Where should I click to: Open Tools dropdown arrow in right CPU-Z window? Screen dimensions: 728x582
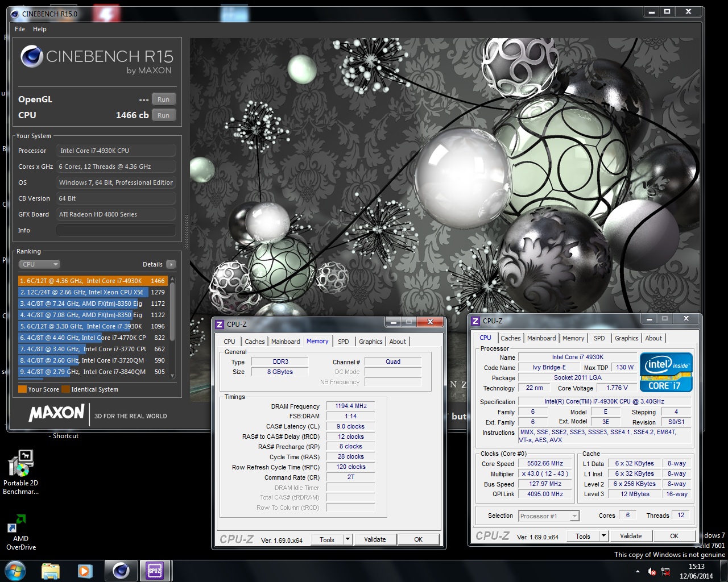tap(603, 536)
